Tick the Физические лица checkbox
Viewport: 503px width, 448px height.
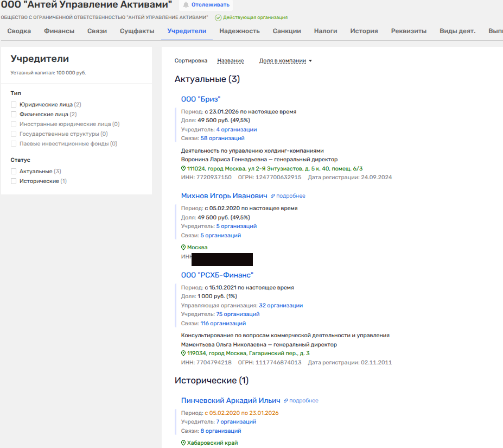click(14, 115)
